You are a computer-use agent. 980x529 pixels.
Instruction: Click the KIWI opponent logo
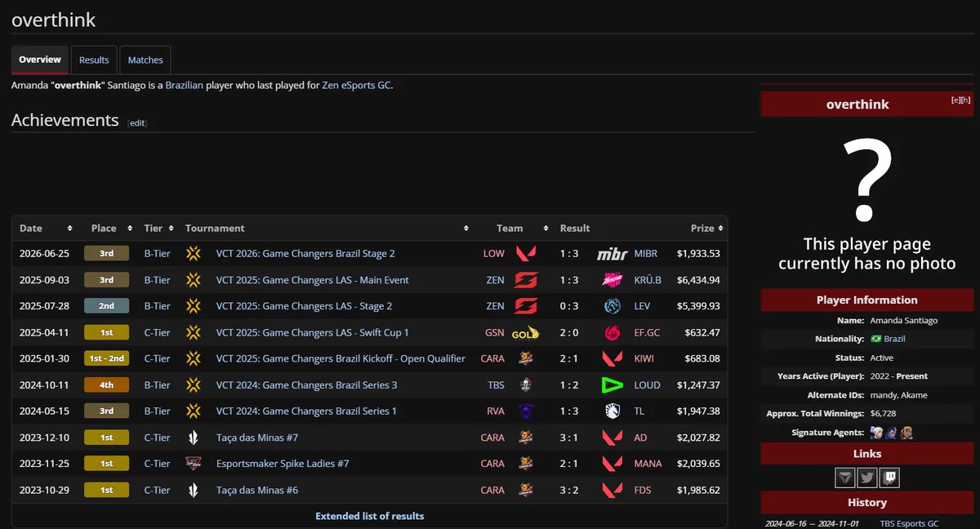coord(612,358)
